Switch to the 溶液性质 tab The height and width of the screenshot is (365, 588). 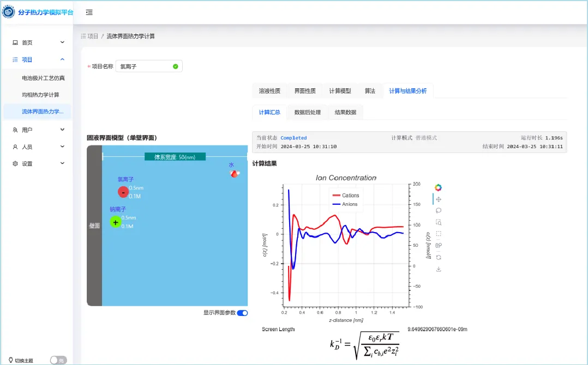tap(269, 91)
